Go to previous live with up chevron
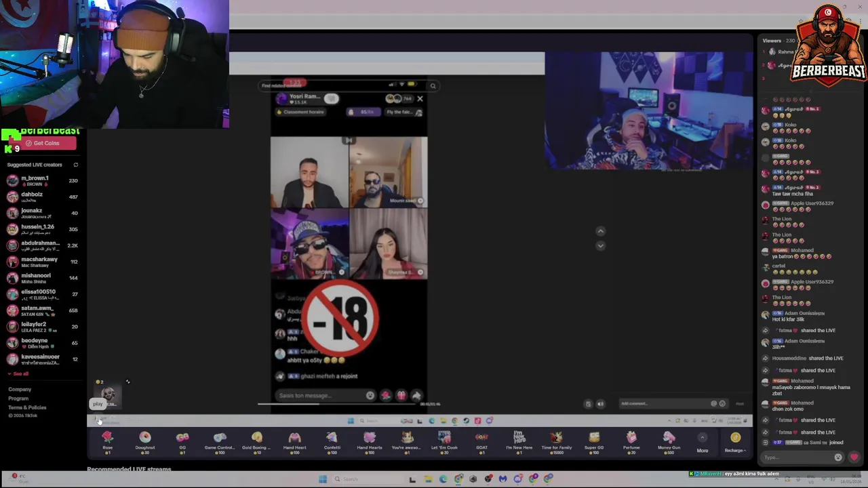Screen dimensions: 868x488 point(600,232)
